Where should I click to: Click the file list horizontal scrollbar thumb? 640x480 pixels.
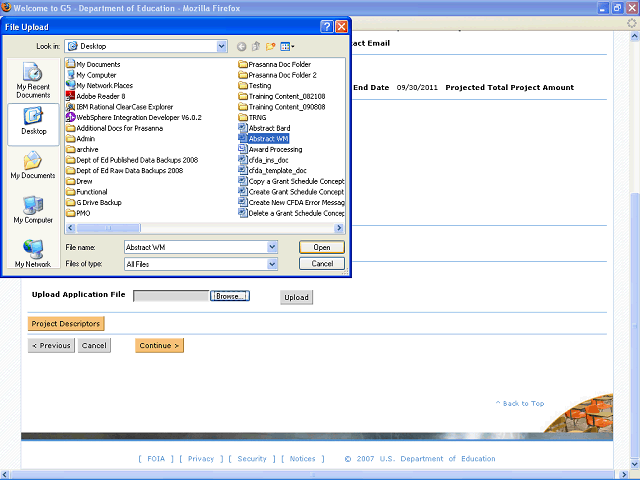[x=108, y=228]
